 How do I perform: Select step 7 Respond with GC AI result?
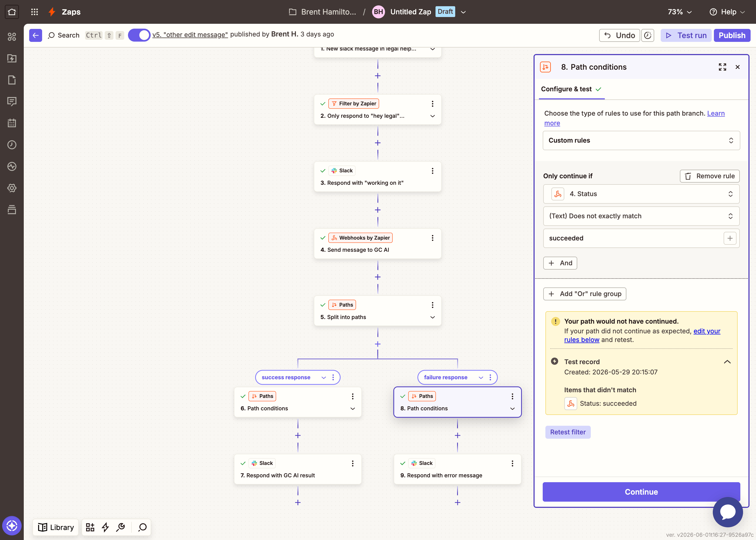click(298, 469)
